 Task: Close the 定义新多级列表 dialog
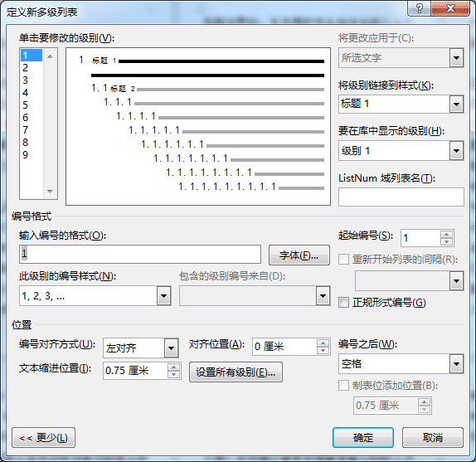[x=450, y=8]
